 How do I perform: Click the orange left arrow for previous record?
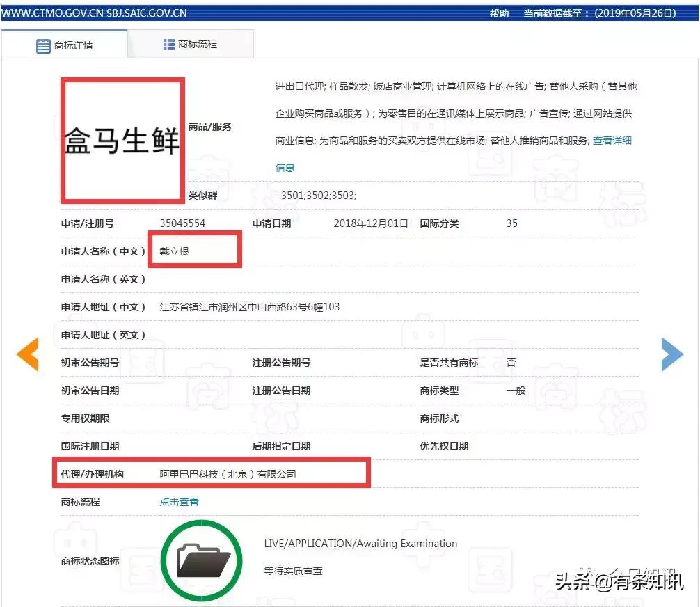(27, 354)
